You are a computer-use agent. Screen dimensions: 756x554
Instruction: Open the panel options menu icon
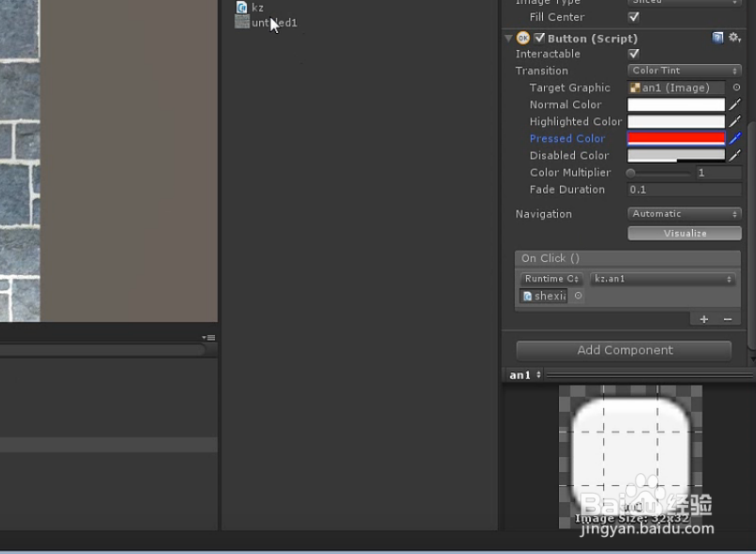coord(208,337)
